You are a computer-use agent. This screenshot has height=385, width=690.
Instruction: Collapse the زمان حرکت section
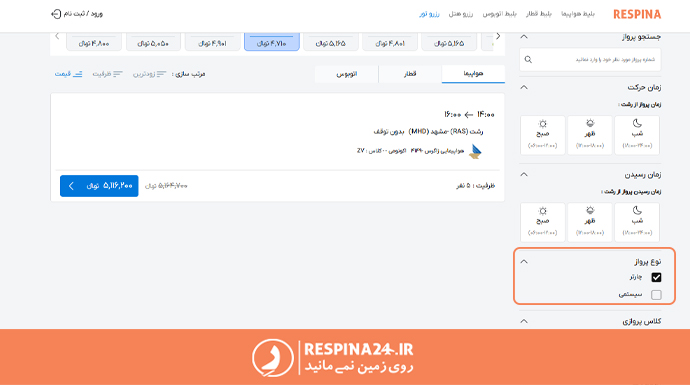click(524, 87)
